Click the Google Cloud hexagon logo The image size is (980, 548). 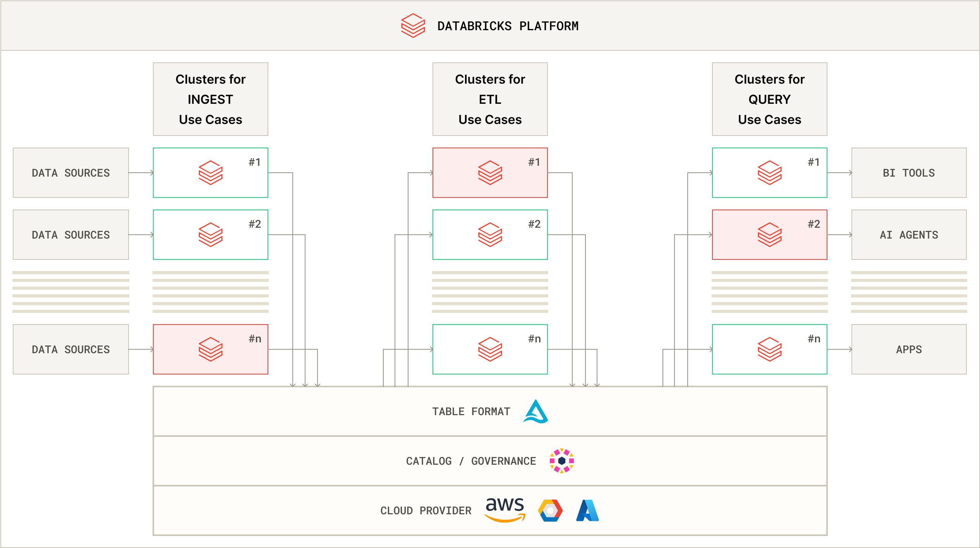(x=550, y=510)
